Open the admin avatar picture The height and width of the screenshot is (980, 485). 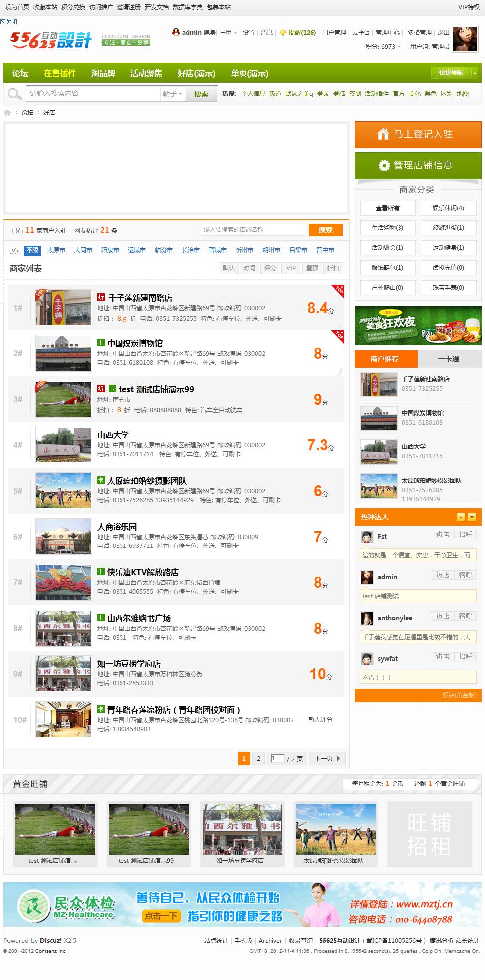click(x=466, y=39)
